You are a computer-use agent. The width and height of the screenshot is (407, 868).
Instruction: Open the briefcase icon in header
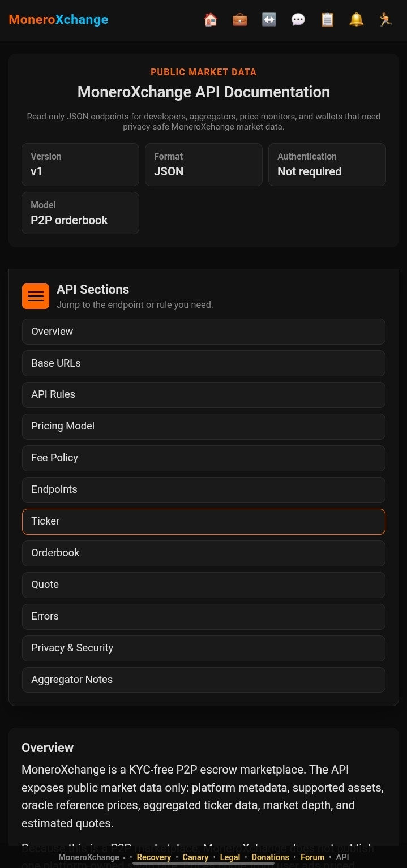point(240,20)
